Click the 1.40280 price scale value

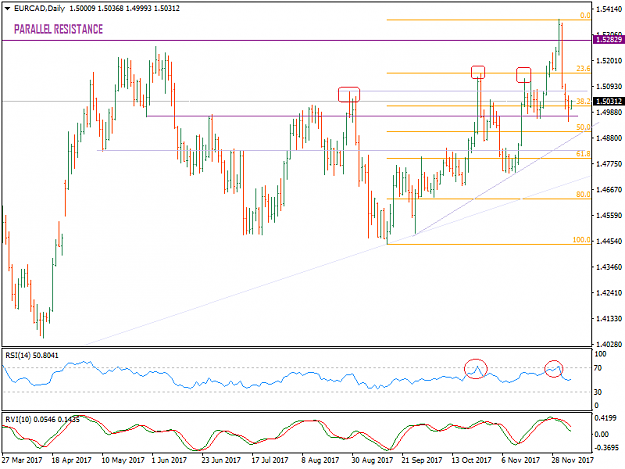click(x=609, y=344)
